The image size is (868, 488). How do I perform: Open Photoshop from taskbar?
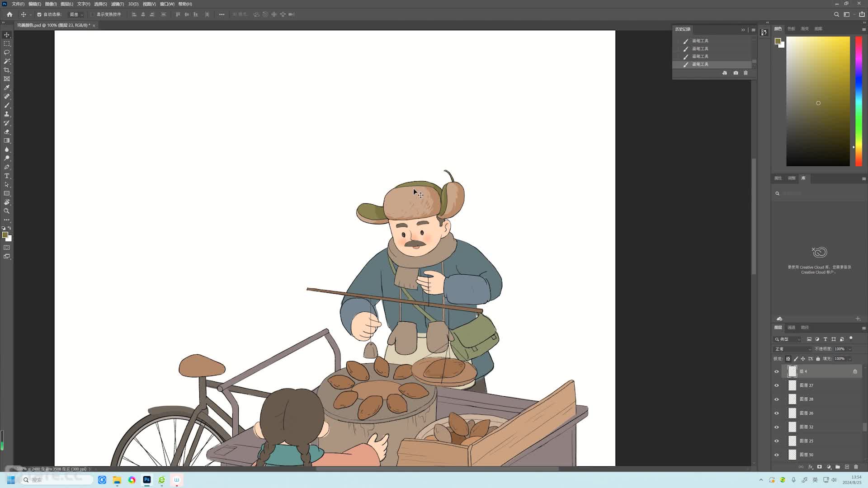tap(147, 480)
